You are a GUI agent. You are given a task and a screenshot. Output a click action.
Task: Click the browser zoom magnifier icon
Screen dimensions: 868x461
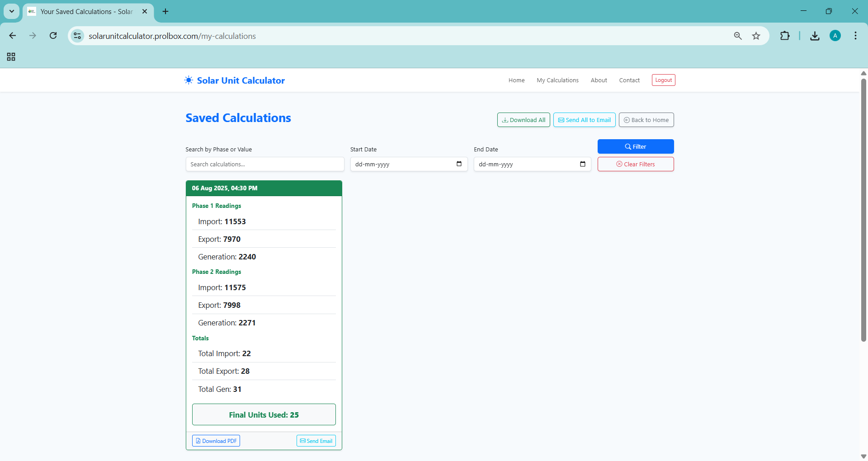738,36
